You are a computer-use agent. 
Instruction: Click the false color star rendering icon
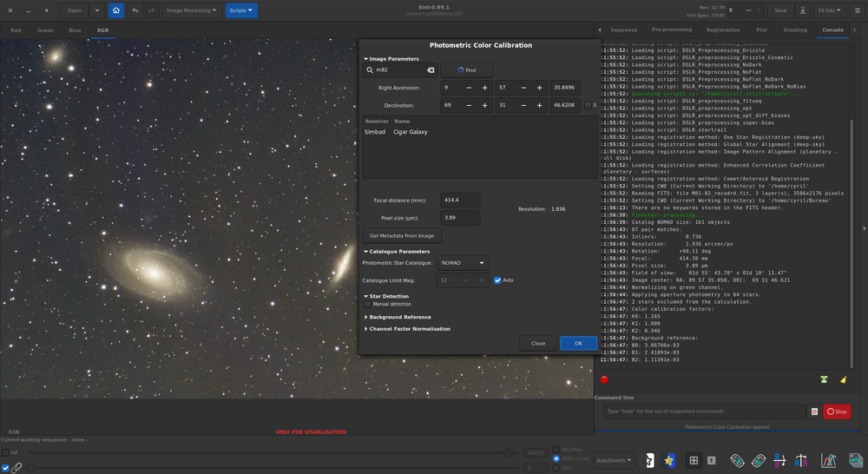tap(669, 460)
